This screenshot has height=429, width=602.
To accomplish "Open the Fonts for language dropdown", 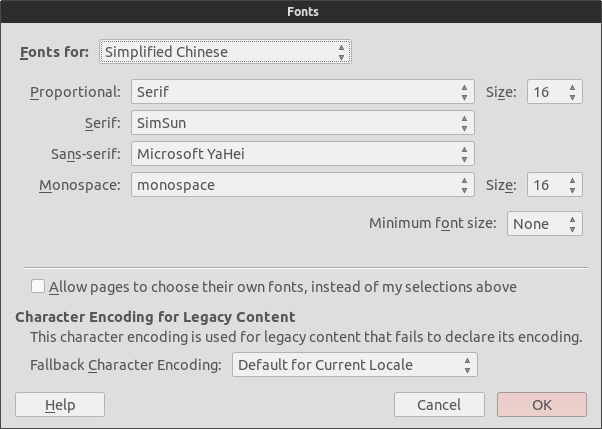I will pos(225,52).
